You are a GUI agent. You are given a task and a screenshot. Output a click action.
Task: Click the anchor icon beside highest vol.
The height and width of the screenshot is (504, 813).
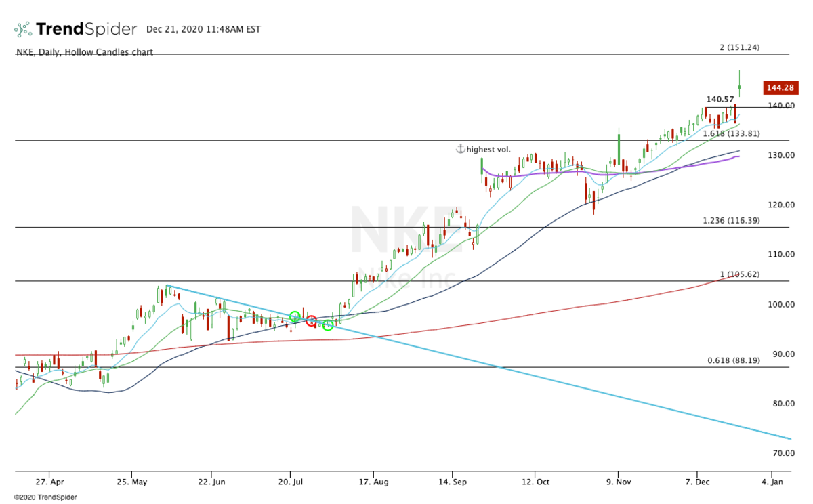460,149
